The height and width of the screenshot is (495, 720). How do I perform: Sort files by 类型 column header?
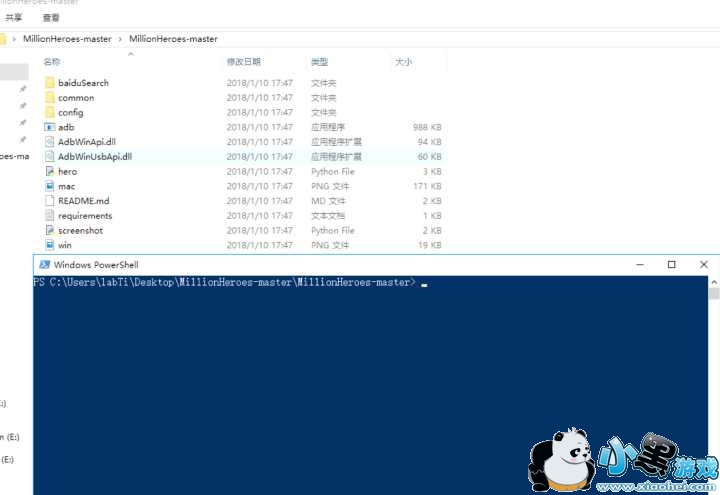(x=320, y=62)
